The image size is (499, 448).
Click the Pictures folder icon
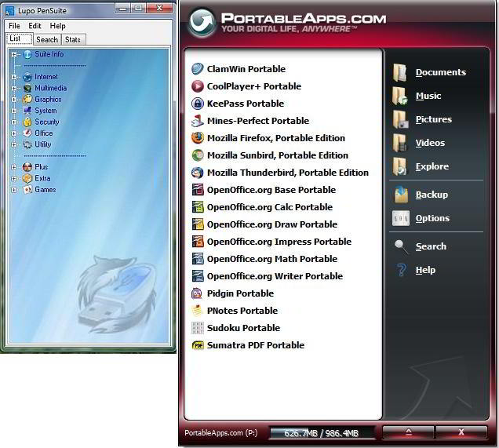coord(400,119)
